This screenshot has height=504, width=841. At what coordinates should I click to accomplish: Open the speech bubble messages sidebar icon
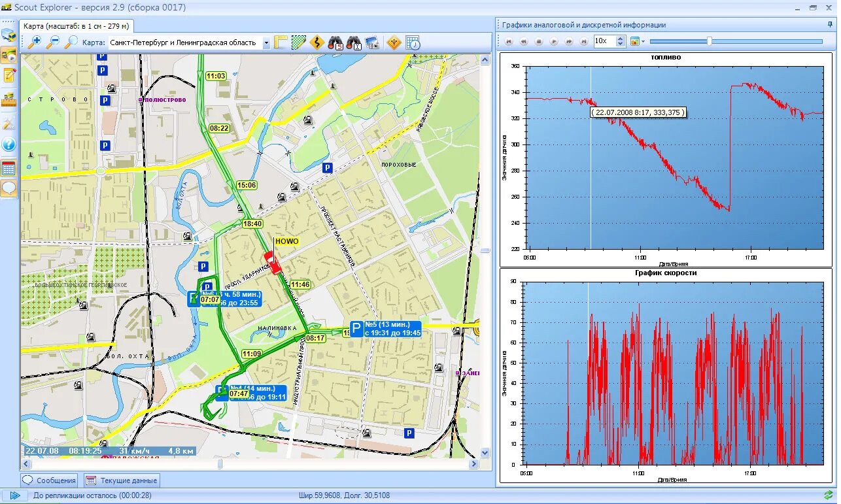pyautogui.click(x=9, y=189)
